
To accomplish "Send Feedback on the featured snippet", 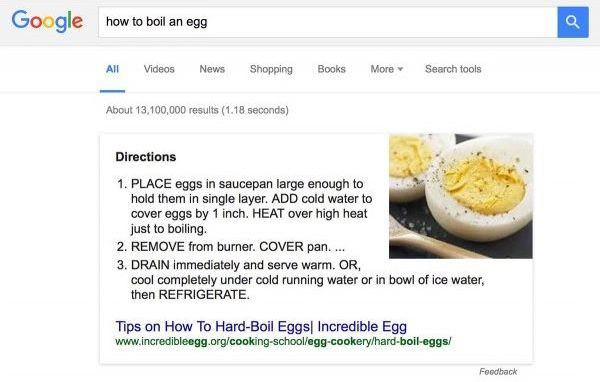I will pos(498,372).
